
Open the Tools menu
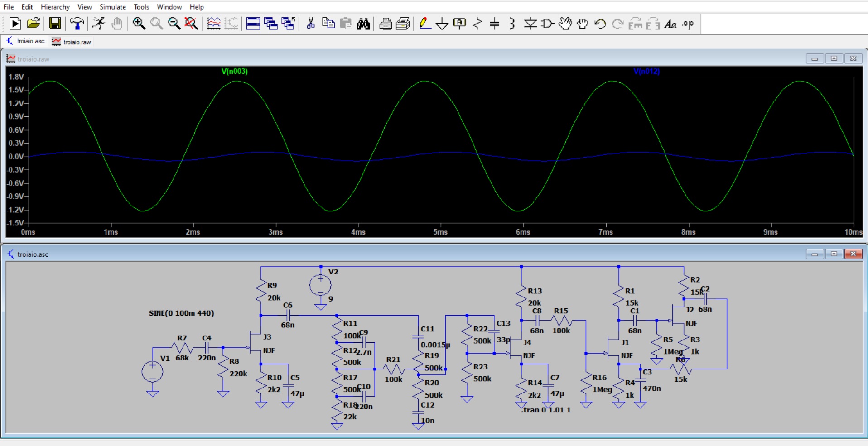141,7
